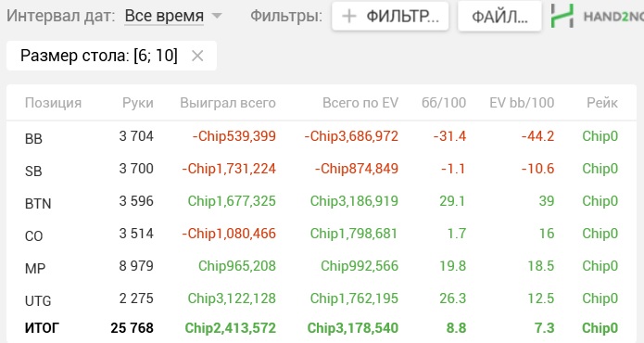644x343 pixels.
Task: Select the BTN position row
Action: 322,202
